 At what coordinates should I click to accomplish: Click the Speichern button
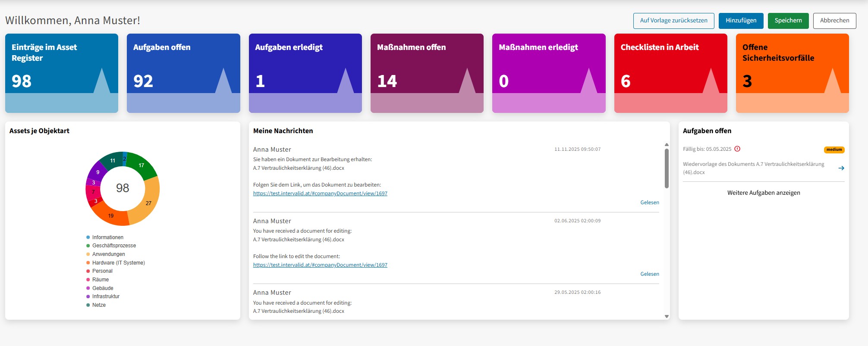788,21
